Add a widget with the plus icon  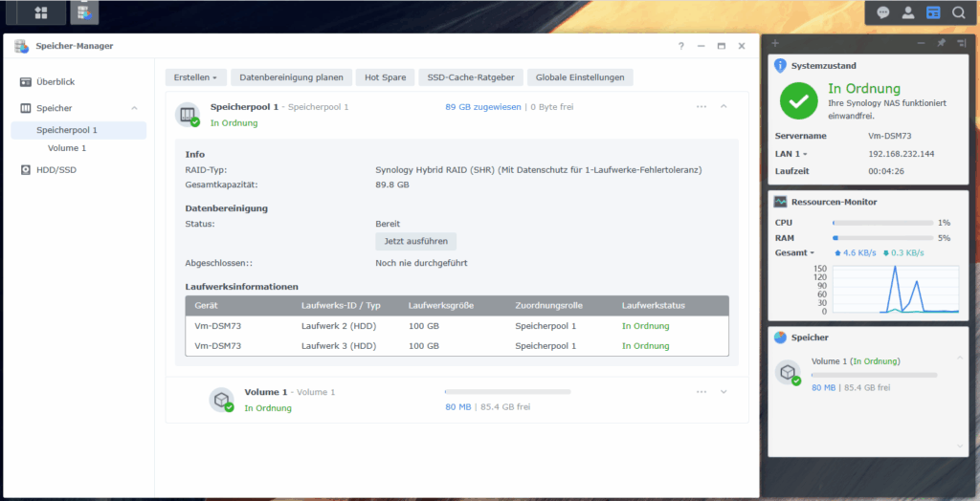click(x=775, y=43)
